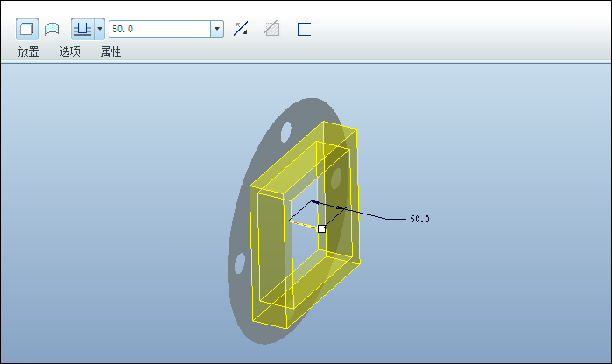Viewport: 612px width, 364px height.
Task: Open the depth option dropdown arrow
Action: point(100,29)
